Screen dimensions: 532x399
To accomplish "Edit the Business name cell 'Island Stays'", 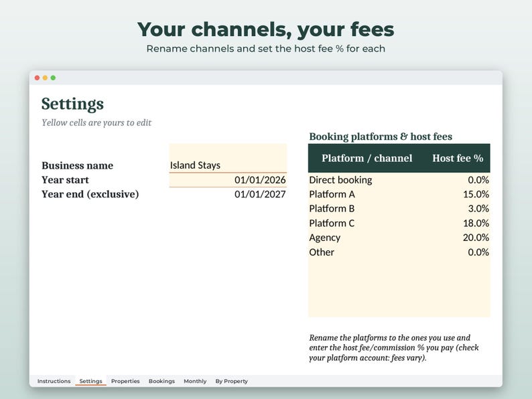I will click(x=228, y=158).
